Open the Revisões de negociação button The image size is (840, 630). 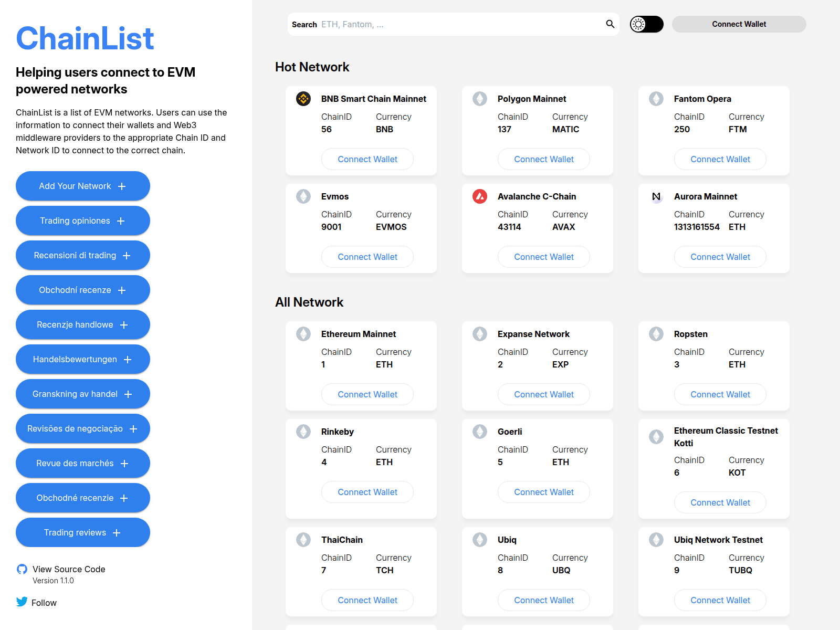pos(83,428)
